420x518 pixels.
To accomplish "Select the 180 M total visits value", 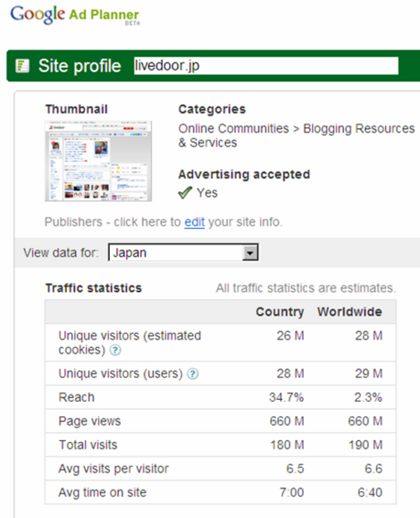I will tap(287, 445).
